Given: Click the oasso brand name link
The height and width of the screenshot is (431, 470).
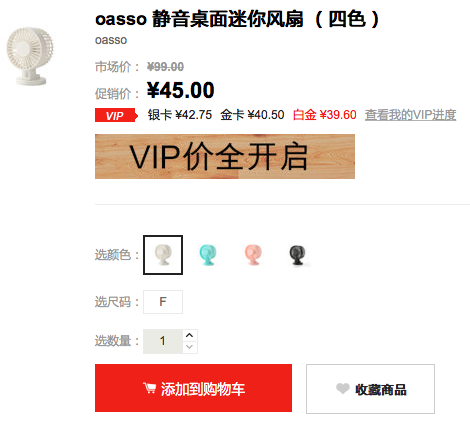Looking at the screenshot, I should pyautogui.click(x=111, y=40).
